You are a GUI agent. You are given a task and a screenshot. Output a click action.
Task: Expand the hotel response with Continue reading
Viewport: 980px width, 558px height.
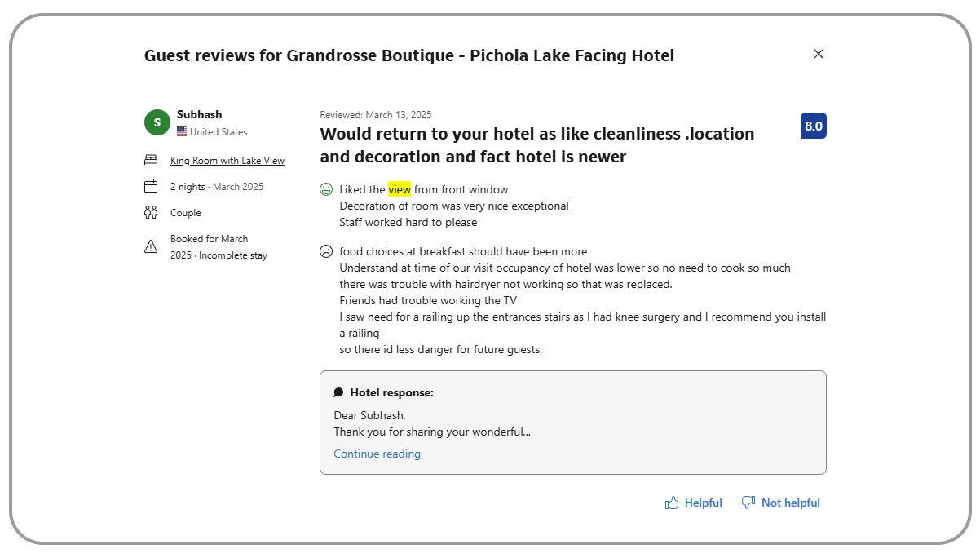(x=377, y=454)
